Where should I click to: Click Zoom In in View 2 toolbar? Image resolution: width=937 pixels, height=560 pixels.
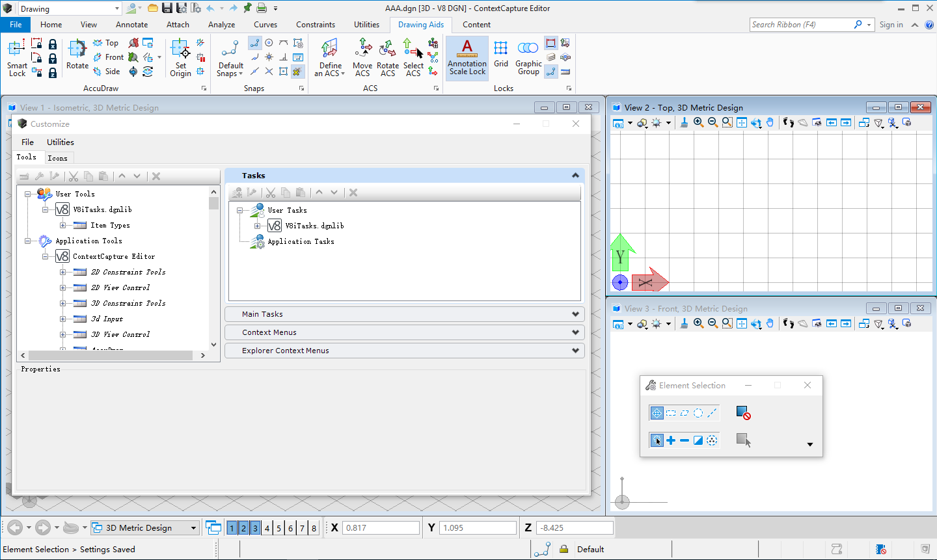tap(698, 122)
